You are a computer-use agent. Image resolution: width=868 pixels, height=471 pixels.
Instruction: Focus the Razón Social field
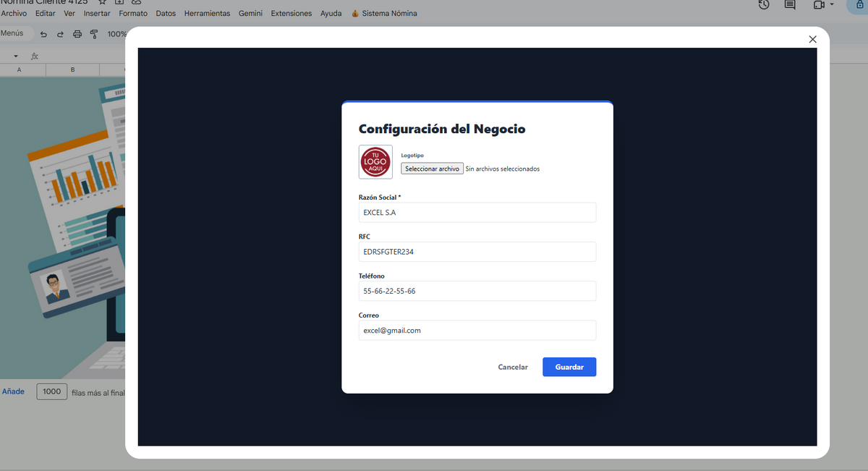[x=477, y=213]
